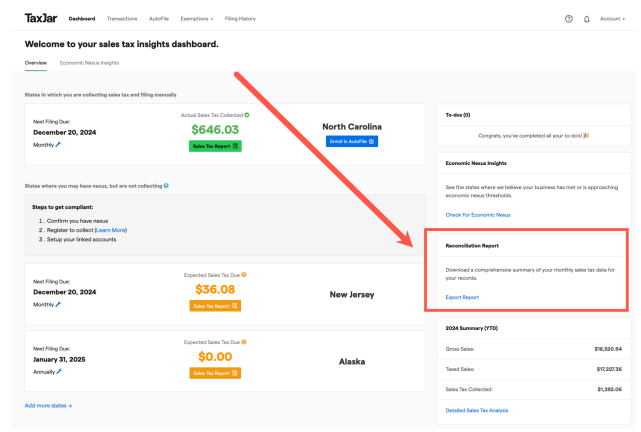The image size is (641, 432).
Task: Open the AutoFile nav item
Action: (x=159, y=19)
